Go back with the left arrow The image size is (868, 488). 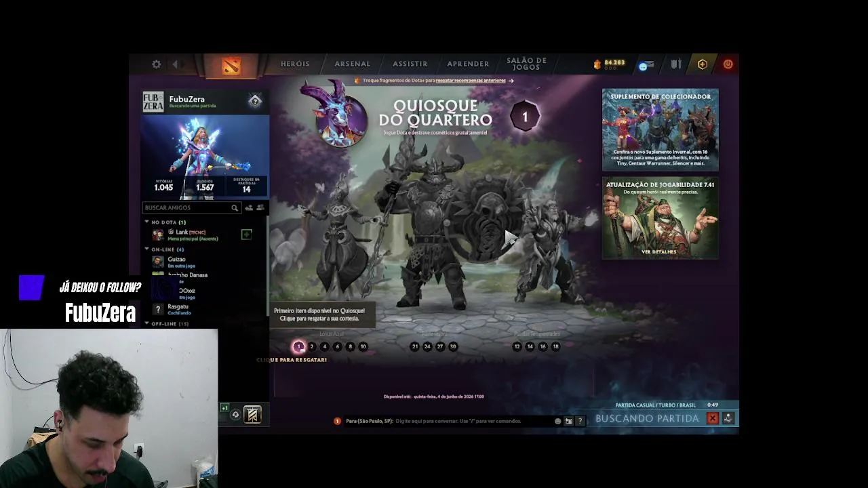point(175,64)
